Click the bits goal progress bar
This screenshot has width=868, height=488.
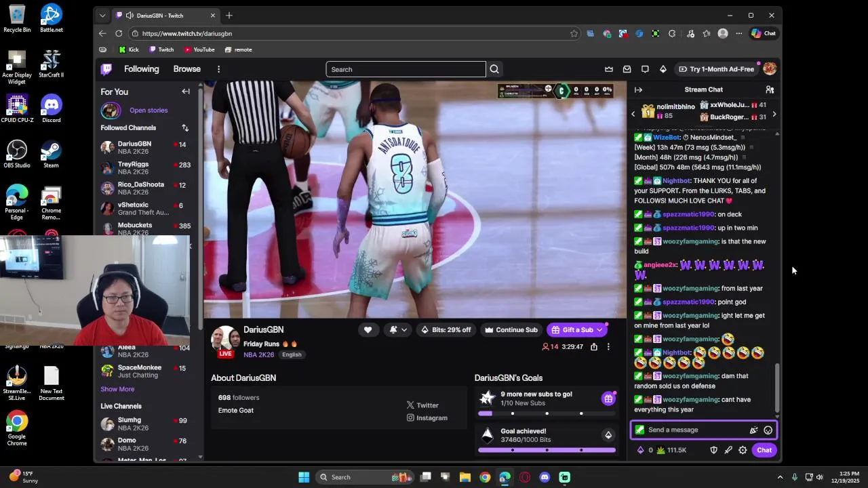pyautogui.click(x=547, y=450)
